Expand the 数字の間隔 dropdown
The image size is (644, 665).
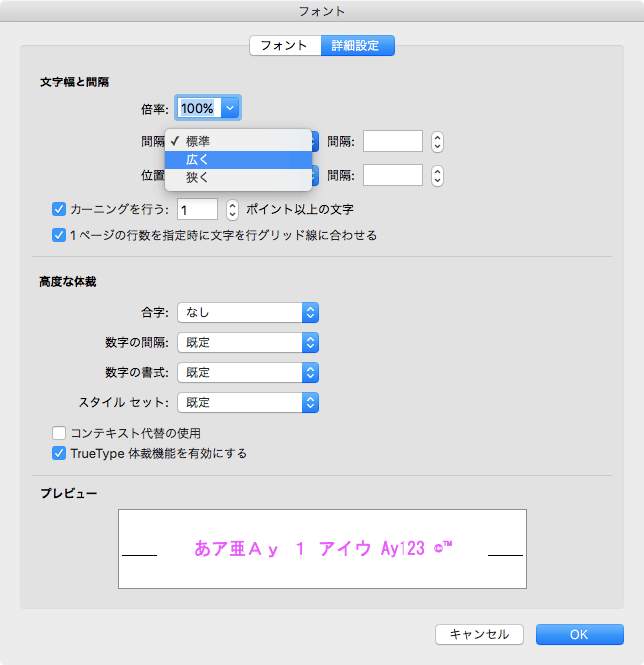tap(247, 343)
